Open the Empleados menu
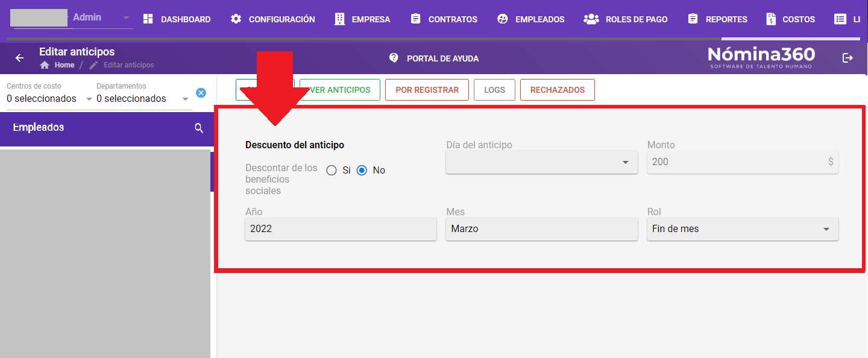868x358 pixels. click(x=531, y=19)
